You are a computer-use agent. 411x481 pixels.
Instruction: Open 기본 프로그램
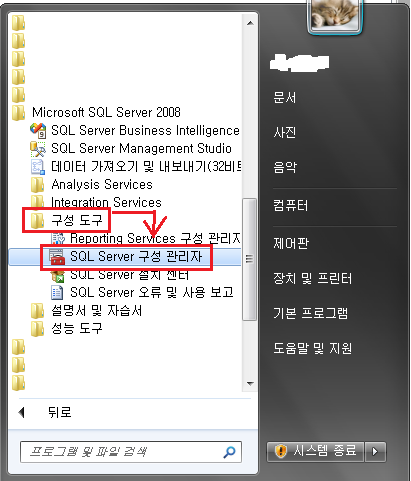click(x=311, y=313)
